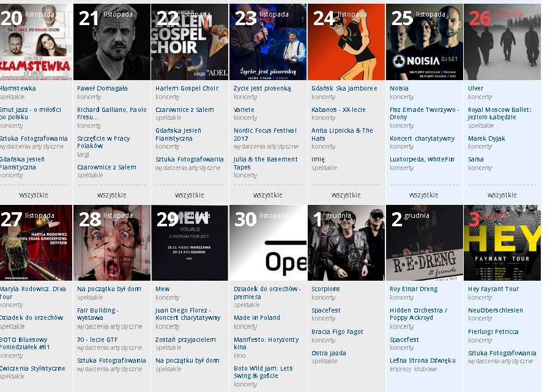Viewport: 550px width, 392px height.
Task: Click the Leśna Strona Dźwięku link
Action: [x=423, y=360]
